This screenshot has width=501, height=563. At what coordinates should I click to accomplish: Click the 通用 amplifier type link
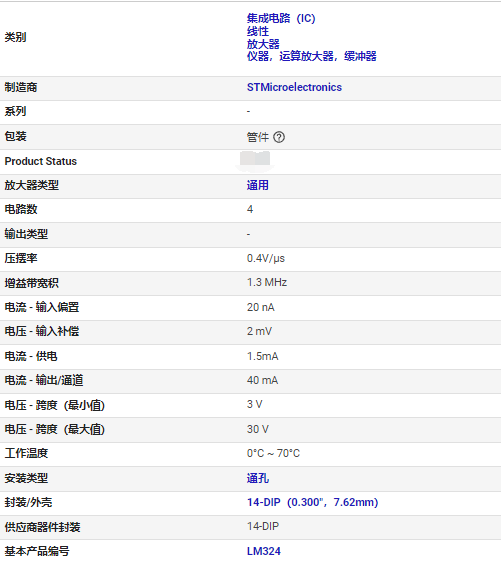point(258,185)
